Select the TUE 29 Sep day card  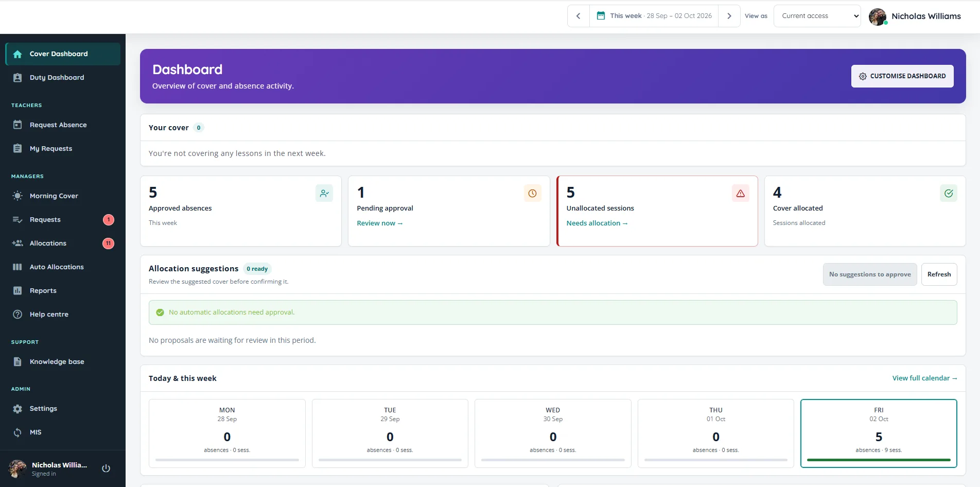390,433
